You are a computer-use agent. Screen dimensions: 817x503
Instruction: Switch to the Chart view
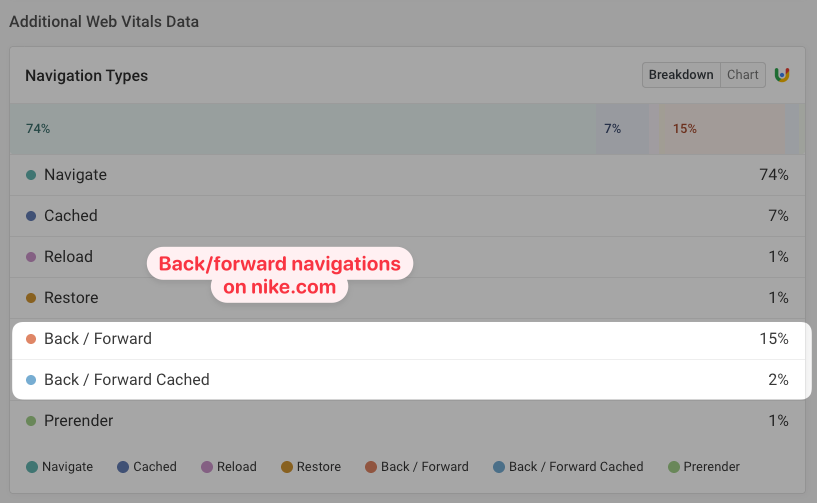(743, 75)
